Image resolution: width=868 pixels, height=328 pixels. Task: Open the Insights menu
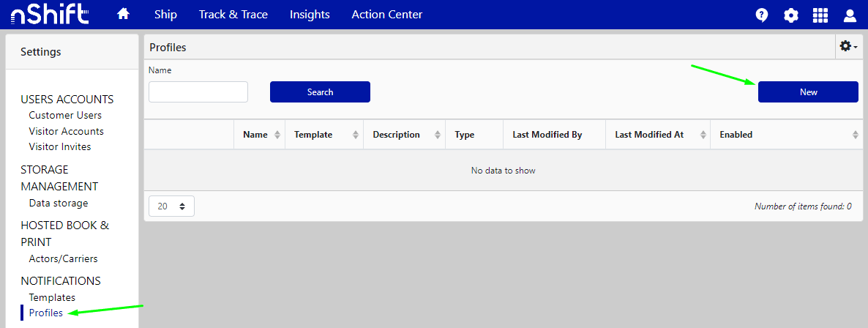click(x=310, y=15)
